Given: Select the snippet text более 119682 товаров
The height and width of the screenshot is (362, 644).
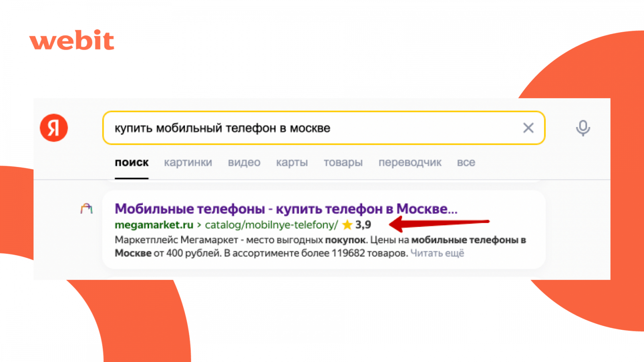Looking at the screenshot, I should pos(354,253).
